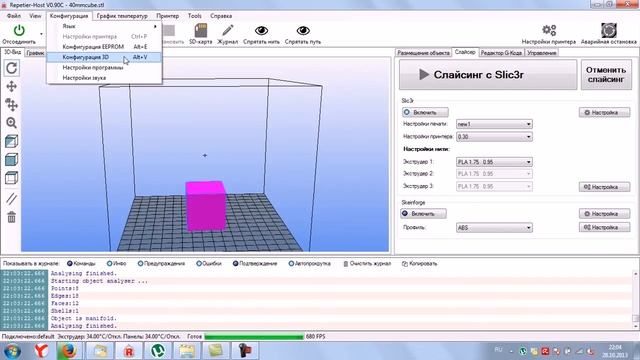This screenshot has height=360, width=640.
Task: Toggle Спрятать путь eye icon
Action: (303, 31)
